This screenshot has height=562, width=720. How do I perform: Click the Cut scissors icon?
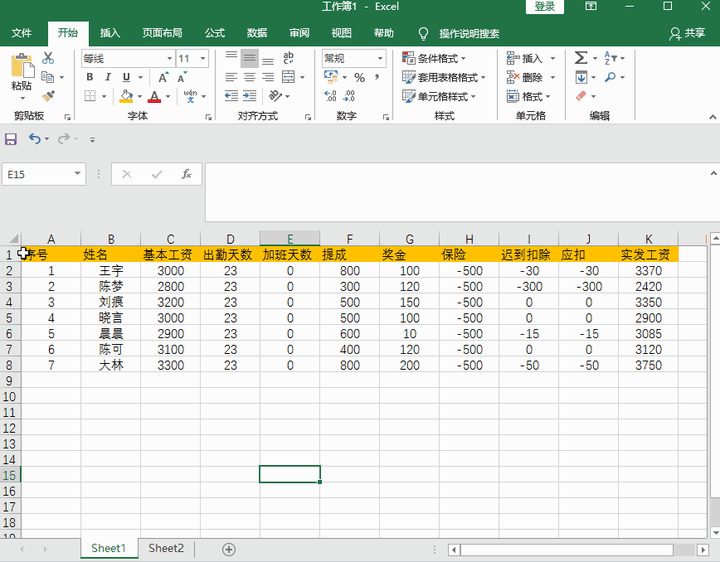coord(48,59)
